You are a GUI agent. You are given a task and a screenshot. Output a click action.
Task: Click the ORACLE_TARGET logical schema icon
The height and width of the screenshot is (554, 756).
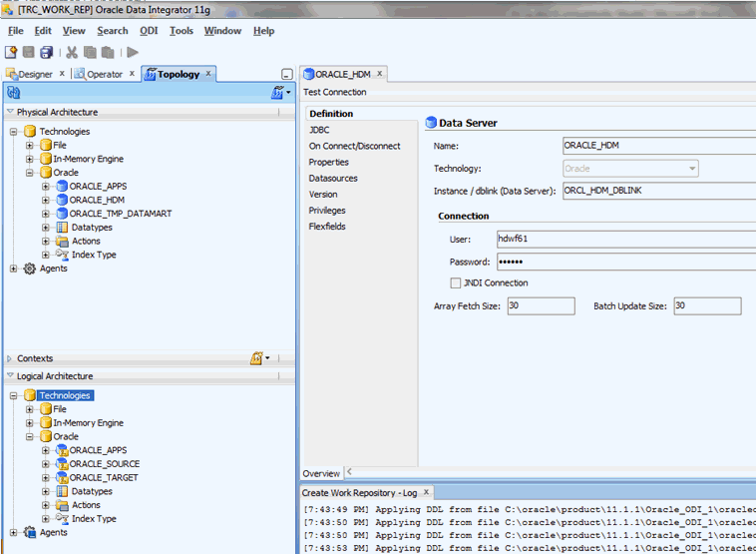click(62, 477)
